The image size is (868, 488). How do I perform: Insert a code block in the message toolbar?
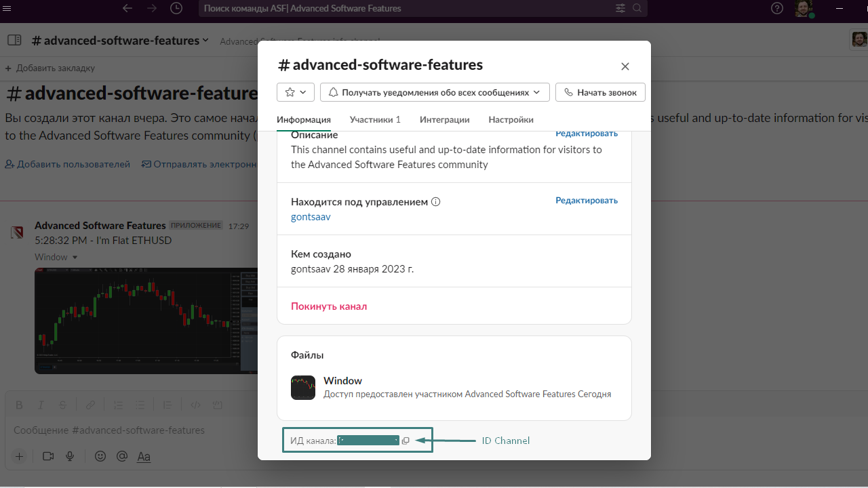[x=217, y=405]
